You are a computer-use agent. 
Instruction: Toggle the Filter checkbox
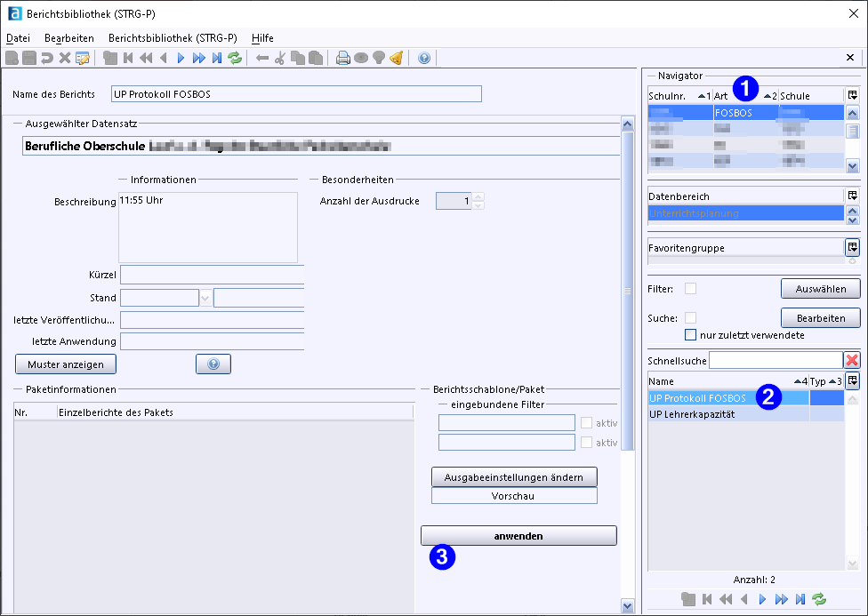click(690, 289)
